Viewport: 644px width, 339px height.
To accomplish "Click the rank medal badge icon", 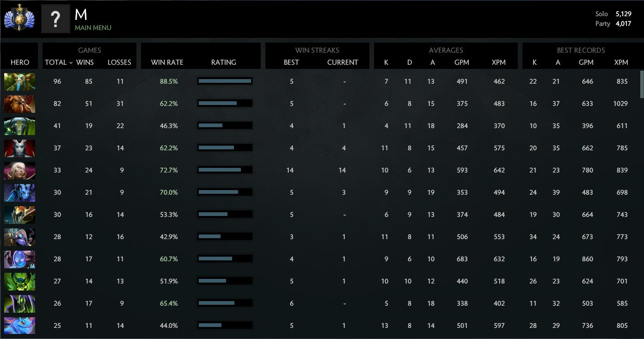I will 19,18.
